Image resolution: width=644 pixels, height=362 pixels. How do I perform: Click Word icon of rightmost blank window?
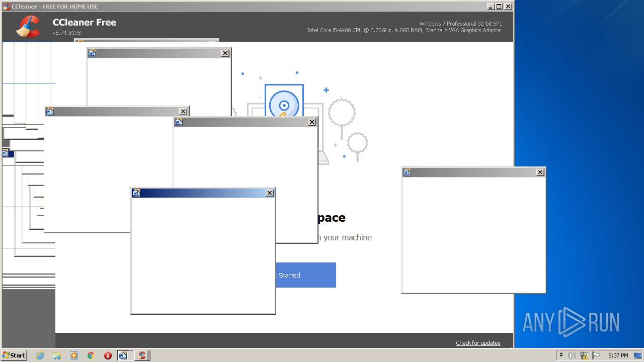click(407, 172)
